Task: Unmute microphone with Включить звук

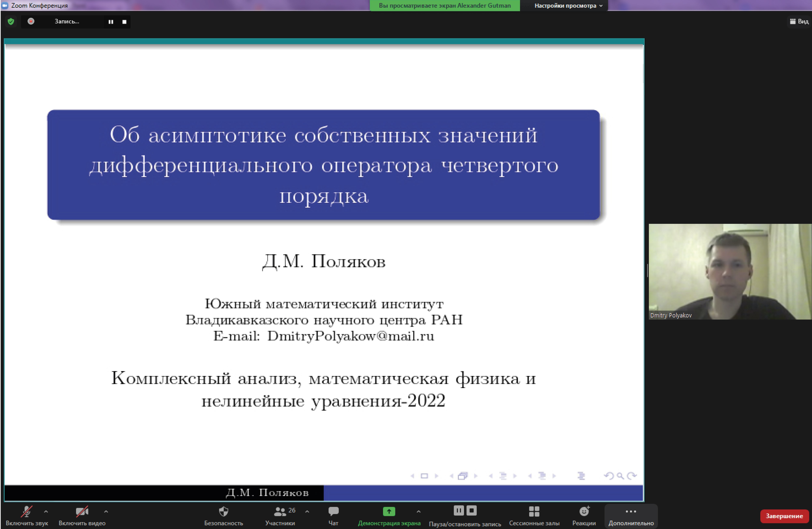Action: tap(27, 516)
